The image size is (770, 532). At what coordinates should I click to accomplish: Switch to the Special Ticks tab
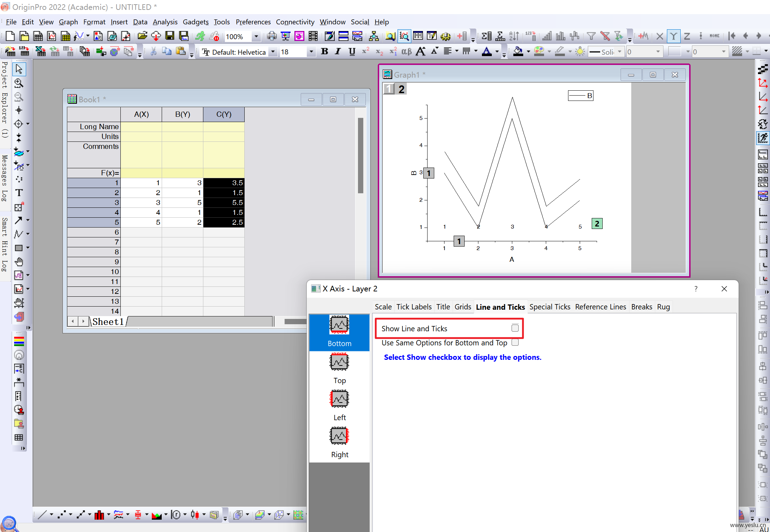(x=550, y=307)
